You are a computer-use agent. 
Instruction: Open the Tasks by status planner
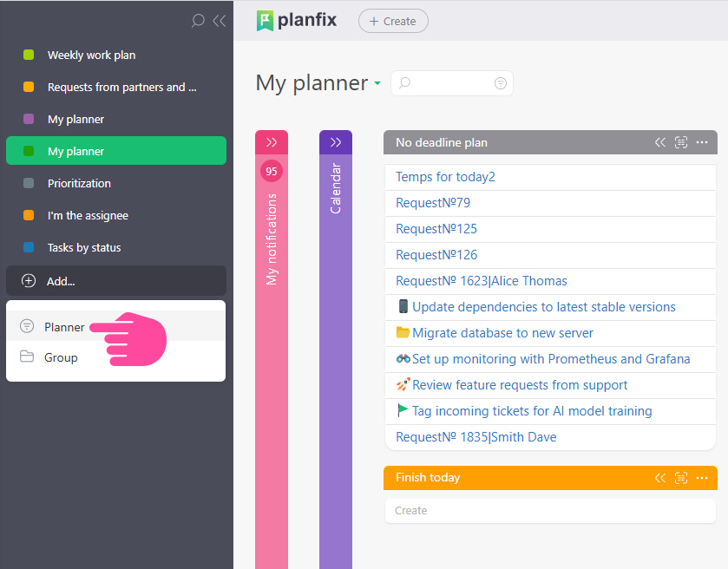point(84,248)
